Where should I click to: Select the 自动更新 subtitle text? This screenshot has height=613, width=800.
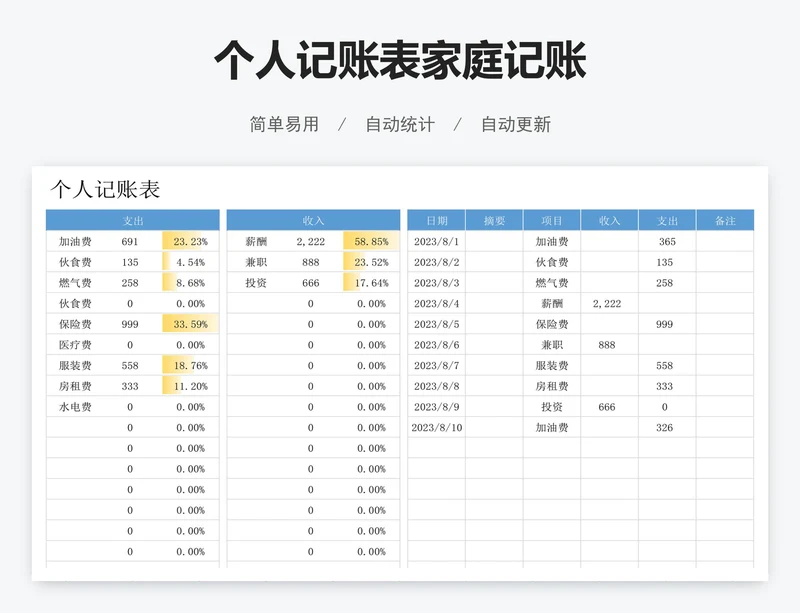click(516, 124)
